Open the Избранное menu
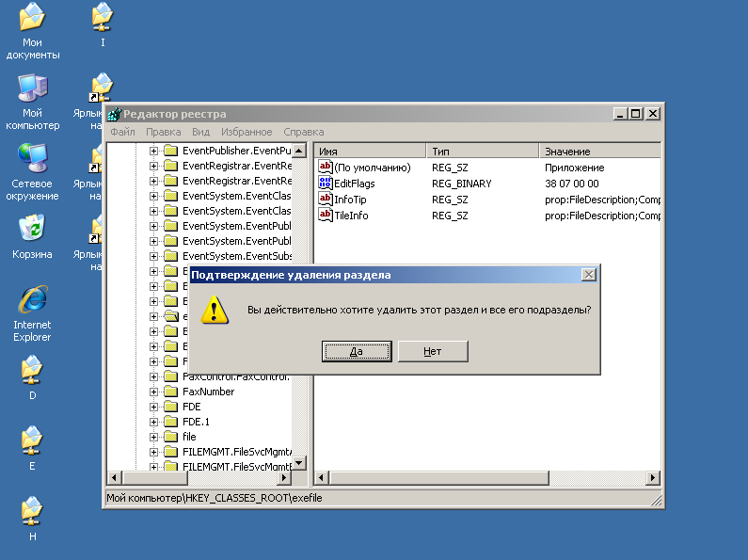This screenshot has width=748, height=560. [247, 132]
